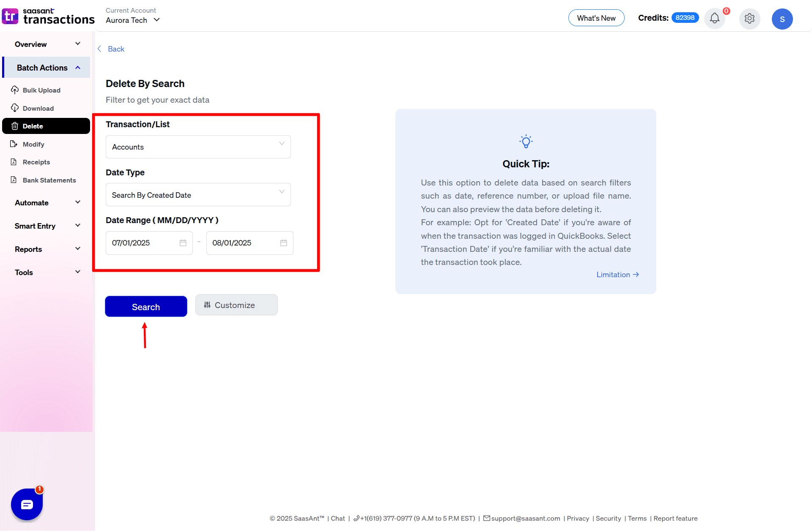Open the Receipts section icon
Screen dimensions: 812x532
point(15,162)
